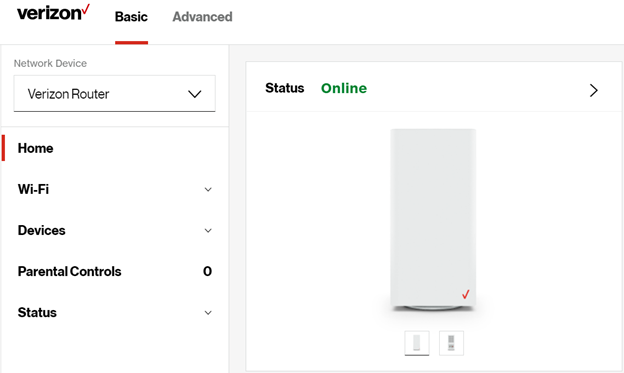
Task: Click the Parental Controls count badge
Action: click(207, 271)
